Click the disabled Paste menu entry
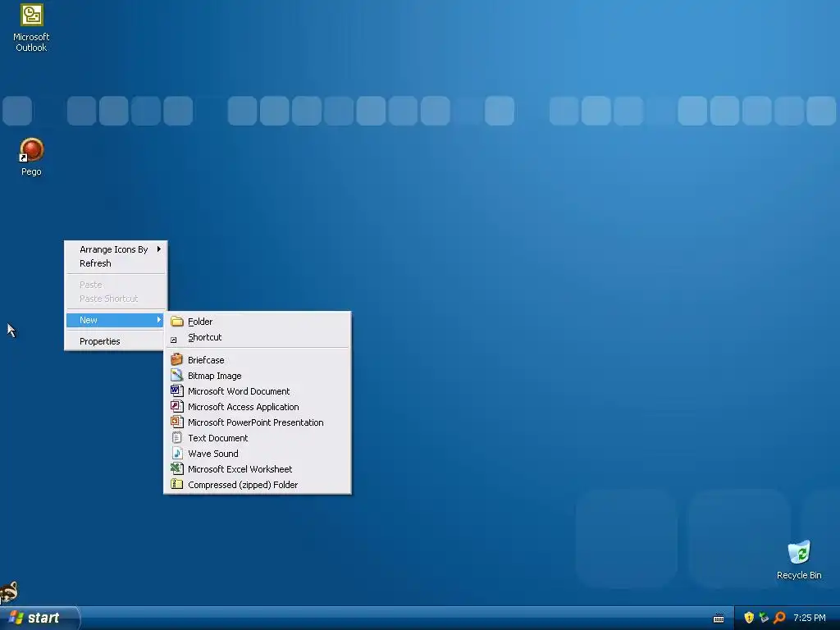This screenshot has width=840, height=630. click(x=116, y=285)
